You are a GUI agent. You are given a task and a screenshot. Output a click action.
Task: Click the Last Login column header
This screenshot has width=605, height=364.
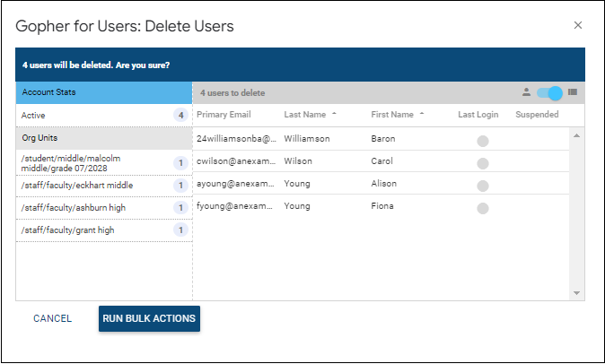[478, 115]
